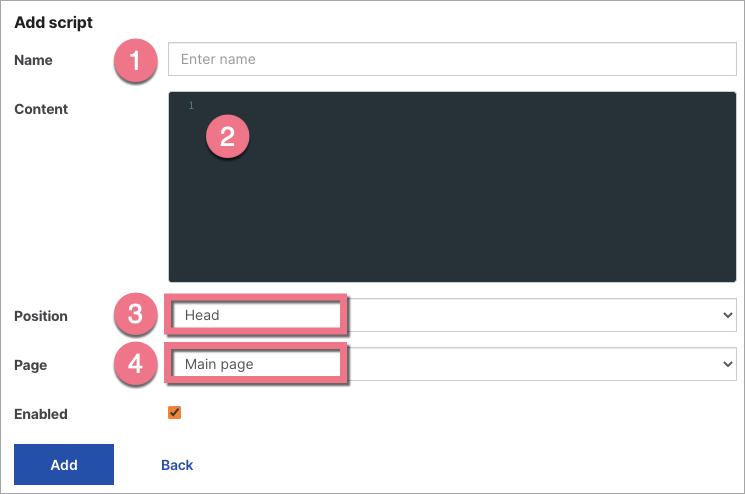This screenshot has height=494, width=745.
Task: Open the Page dropdown showing Main page
Action: (452, 364)
